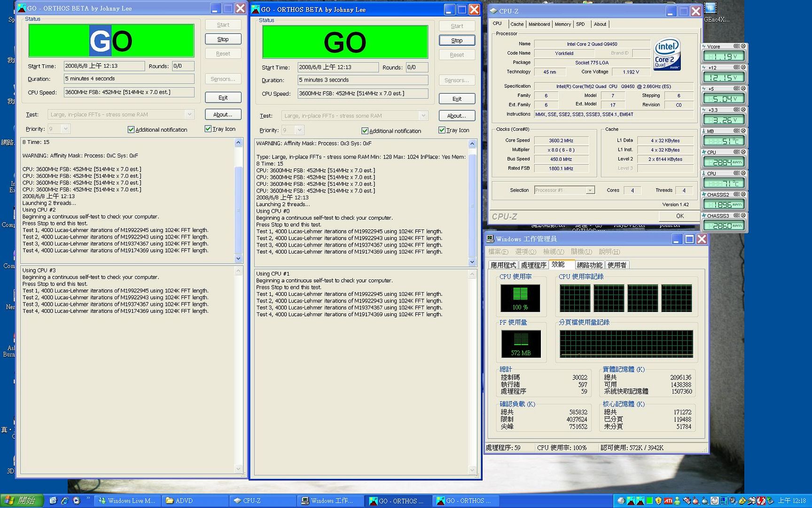Image resolution: width=812 pixels, height=508 pixels.
Task: Close the CHASSIS3 fan widget
Action: [743, 215]
